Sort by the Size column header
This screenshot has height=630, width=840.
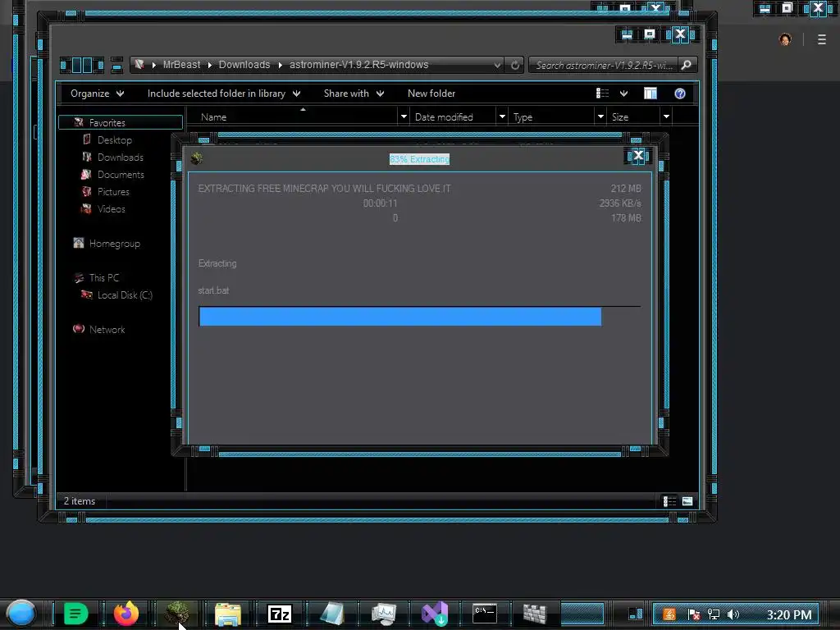(x=634, y=116)
